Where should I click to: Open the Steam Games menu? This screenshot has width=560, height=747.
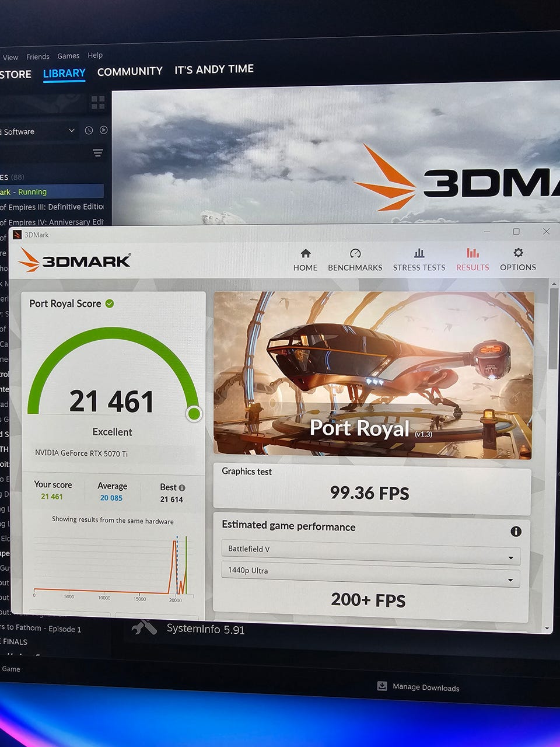point(68,56)
